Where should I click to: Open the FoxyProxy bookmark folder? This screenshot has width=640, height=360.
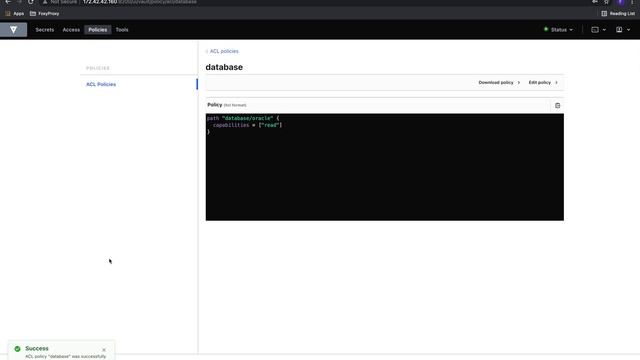pyautogui.click(x=44, y=13)
